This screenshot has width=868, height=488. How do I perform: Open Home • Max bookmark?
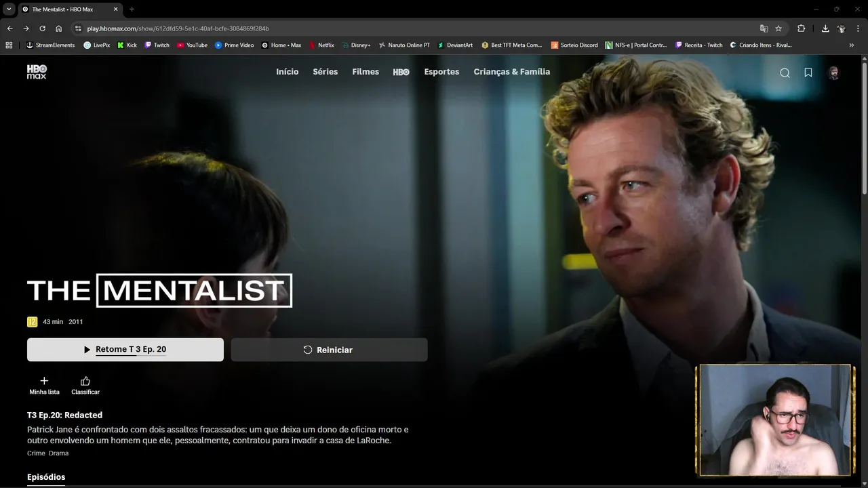281,45
